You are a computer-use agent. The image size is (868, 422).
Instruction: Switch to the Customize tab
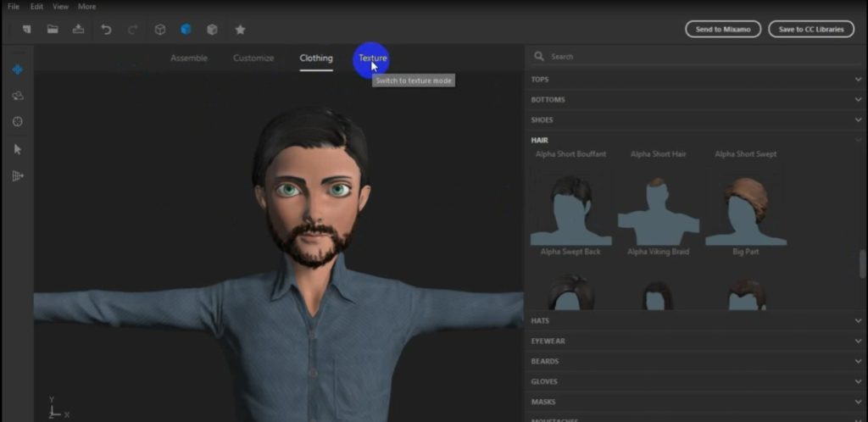point(253,58)
